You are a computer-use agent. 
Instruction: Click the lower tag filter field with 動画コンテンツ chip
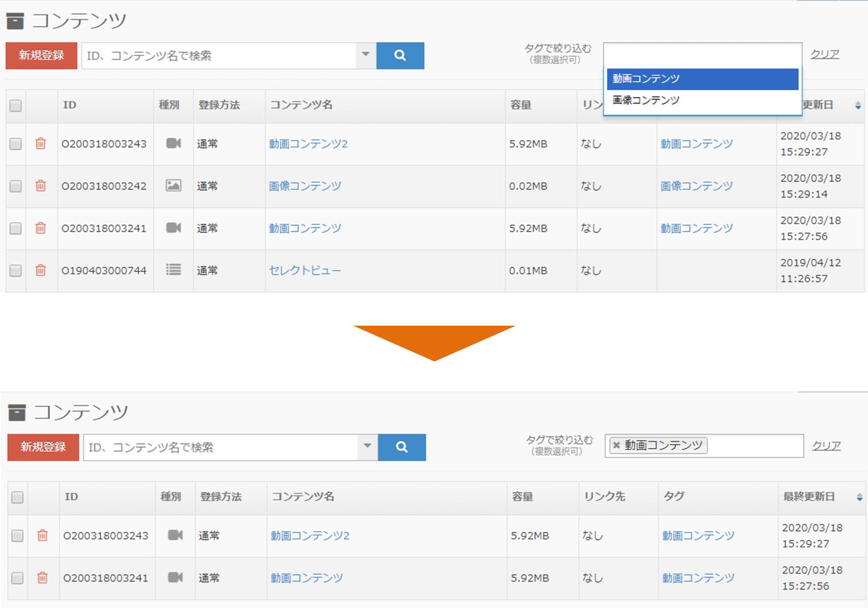[704, 446]
